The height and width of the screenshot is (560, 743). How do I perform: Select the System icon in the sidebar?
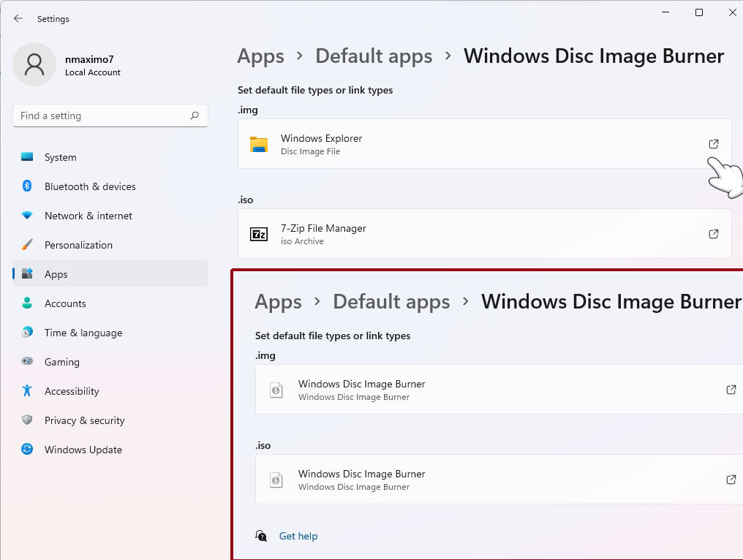point(27,157)
